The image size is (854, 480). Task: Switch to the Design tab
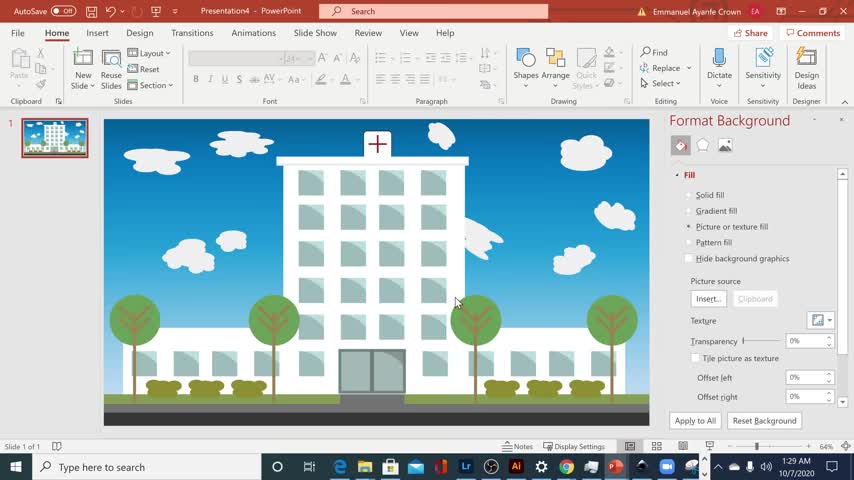coord(139,33)
